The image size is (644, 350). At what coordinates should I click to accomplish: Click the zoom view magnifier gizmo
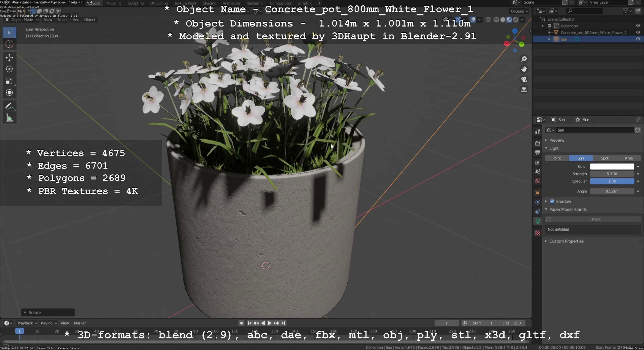click(x=524, y=59)
